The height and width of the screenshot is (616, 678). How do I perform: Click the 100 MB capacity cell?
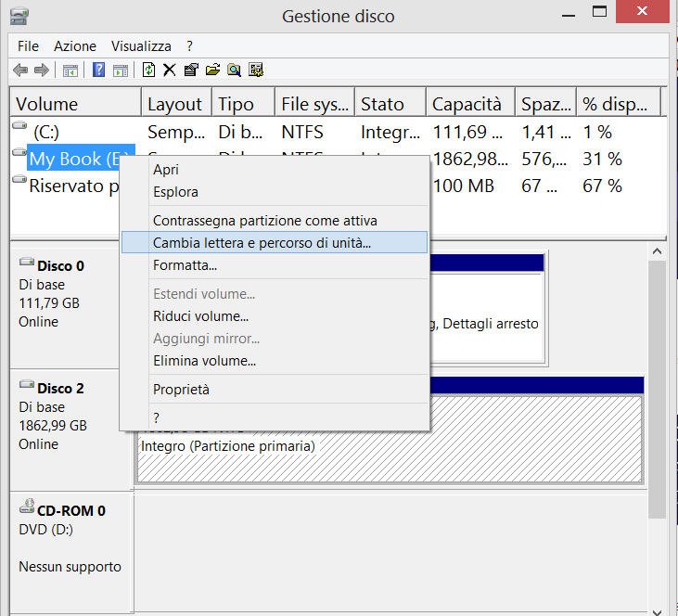pos(464,186)
